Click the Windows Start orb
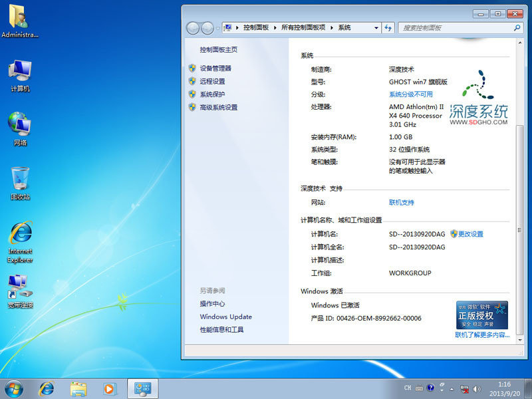The image size is (532, 399). tap(13, 388)
